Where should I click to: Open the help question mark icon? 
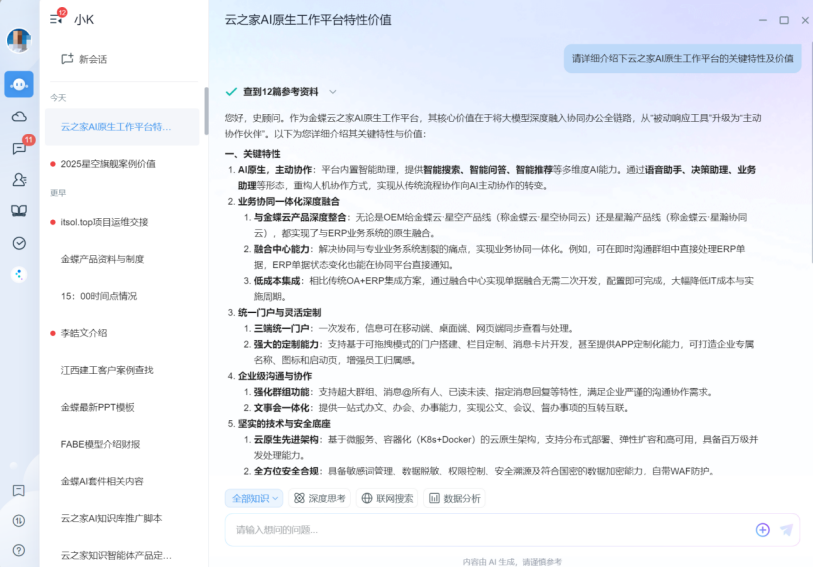[x=19, y=549]
